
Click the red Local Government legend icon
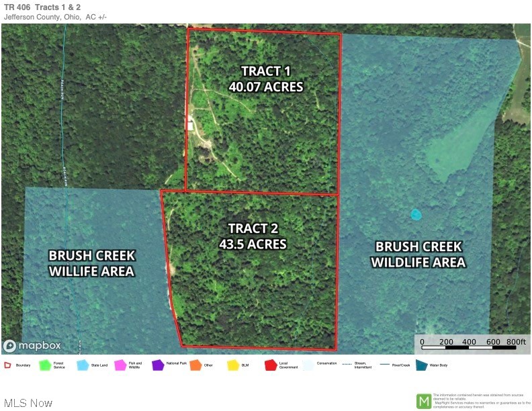[271, 365]
